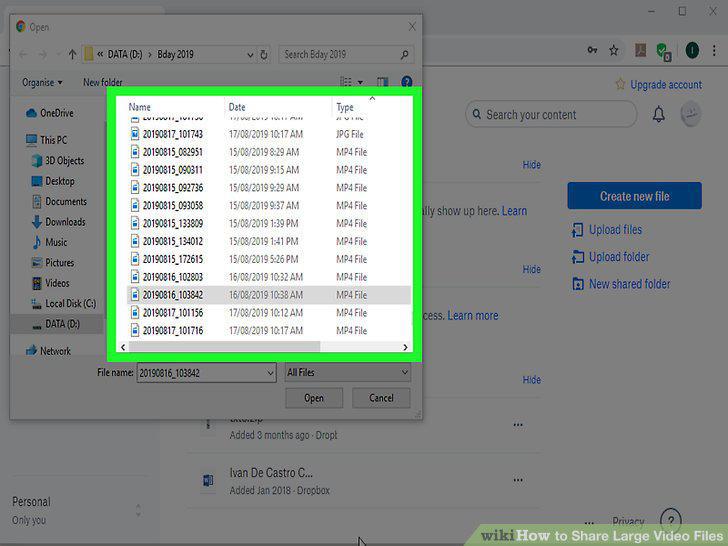The height and width of the screenshot is (546, 728).
Task: Select file 20190815_172615
Action: (268, 259)
